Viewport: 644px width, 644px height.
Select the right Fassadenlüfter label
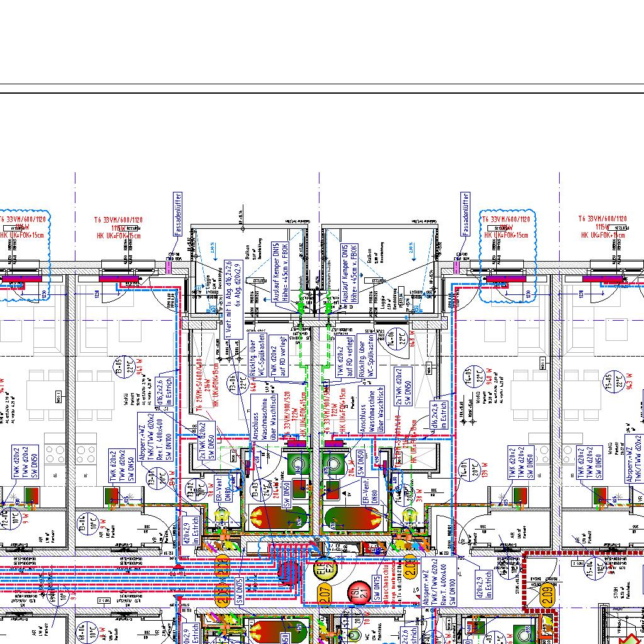(465, 214)
